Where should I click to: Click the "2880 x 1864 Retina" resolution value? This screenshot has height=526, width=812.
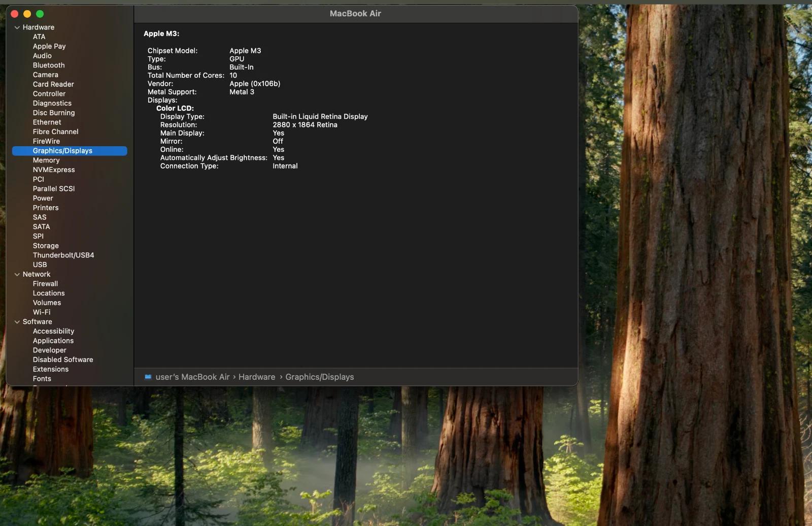[x=305, y=125]
